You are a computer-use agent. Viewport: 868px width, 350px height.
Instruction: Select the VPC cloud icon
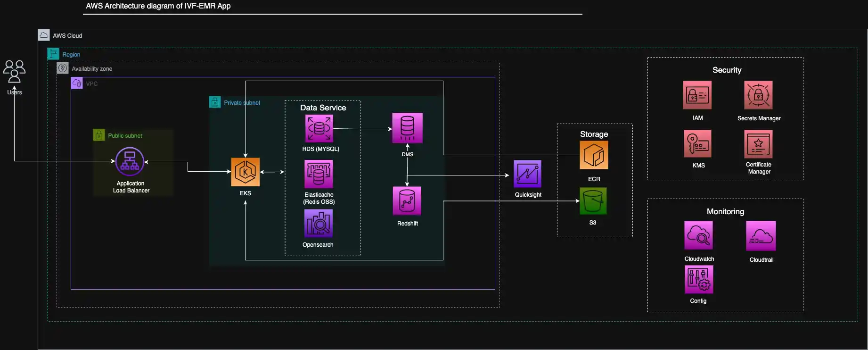click(77, 83)
